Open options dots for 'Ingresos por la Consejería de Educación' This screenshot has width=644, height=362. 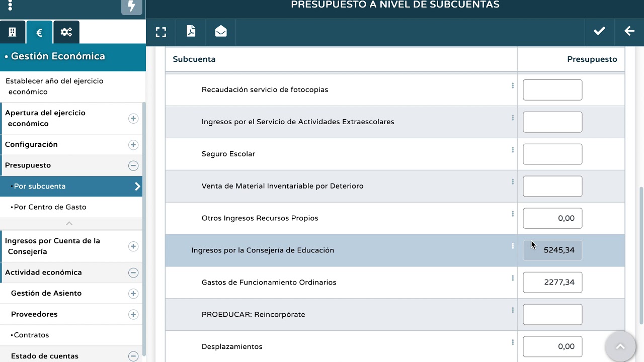tap(513, 246)
